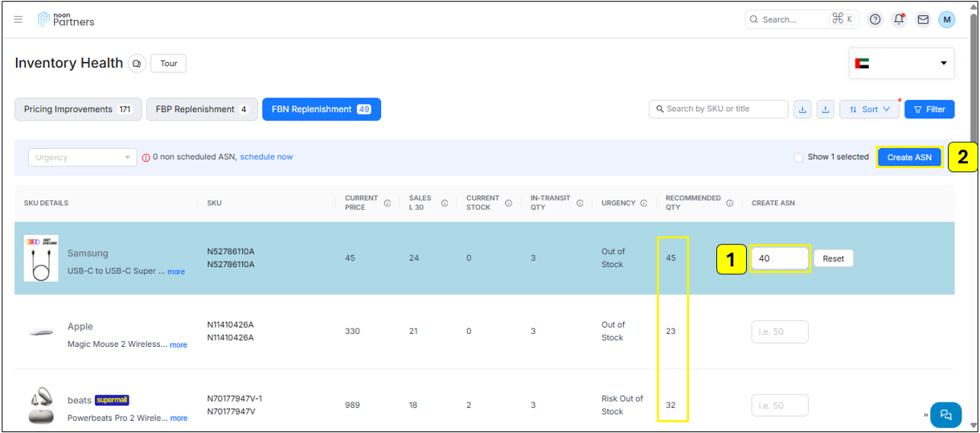Switch to FBP Replenishment tab
980x433 pixels.
pos(202,109)
